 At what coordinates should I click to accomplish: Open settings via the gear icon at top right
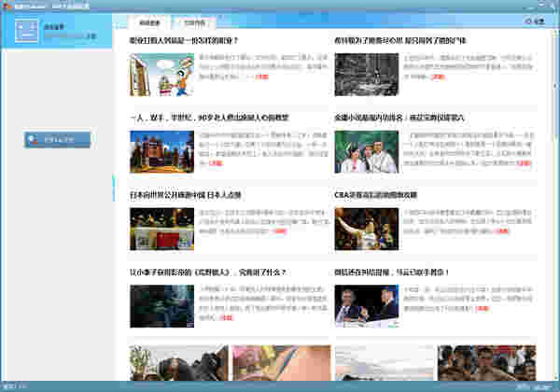coord(533,21)
